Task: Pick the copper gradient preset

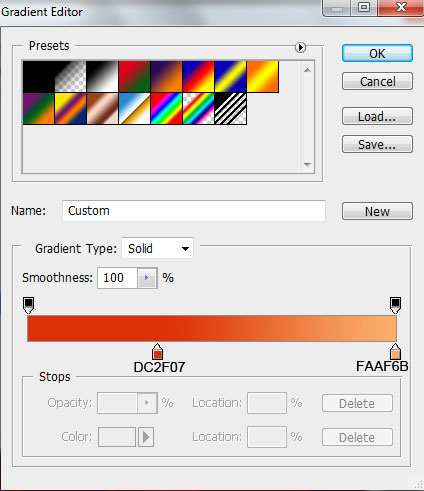Action: click(x=102, y=109)
